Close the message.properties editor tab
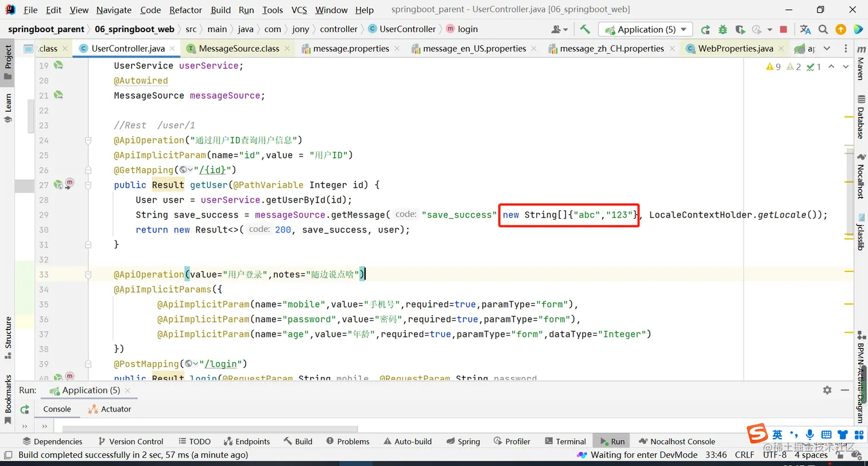868x466 pixels. pos(397,49)
